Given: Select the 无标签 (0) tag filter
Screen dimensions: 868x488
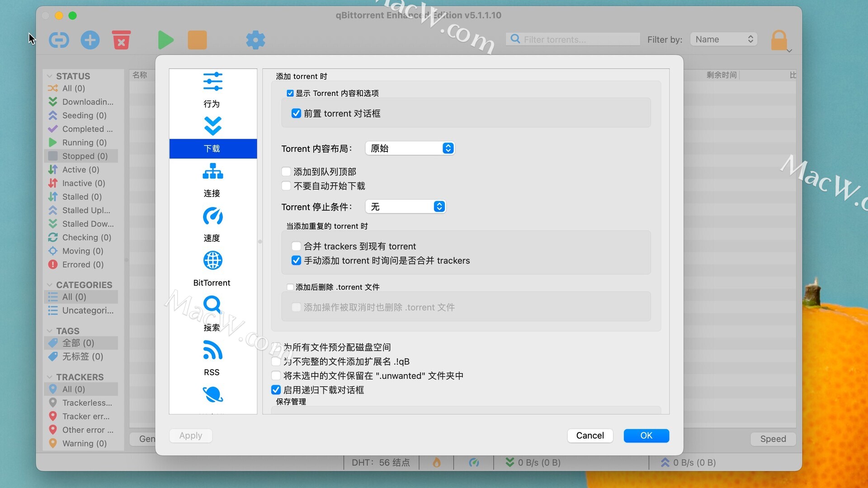Looking at the screenshot, I should pos(81,357).
